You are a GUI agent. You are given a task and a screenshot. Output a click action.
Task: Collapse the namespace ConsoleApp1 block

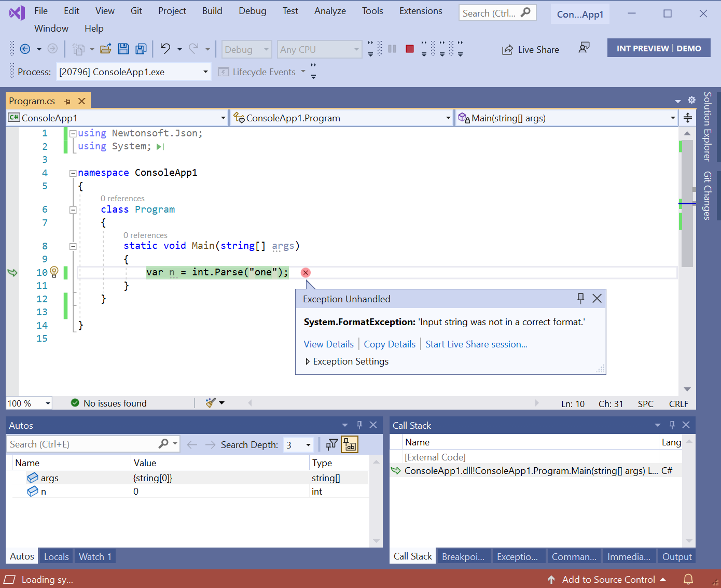pyautogui.click(x=73, y=173)
